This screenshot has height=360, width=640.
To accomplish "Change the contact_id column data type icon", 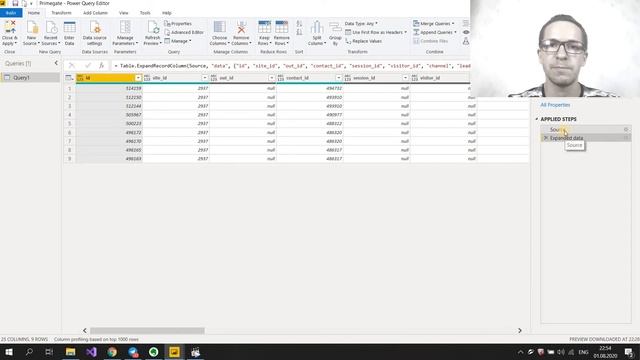I will [x=281, y=78].
